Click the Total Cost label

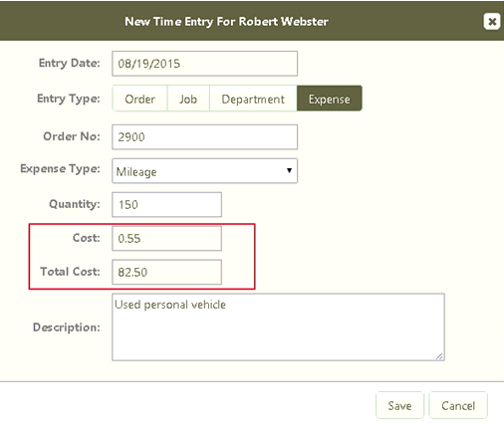tap(70, 272)
